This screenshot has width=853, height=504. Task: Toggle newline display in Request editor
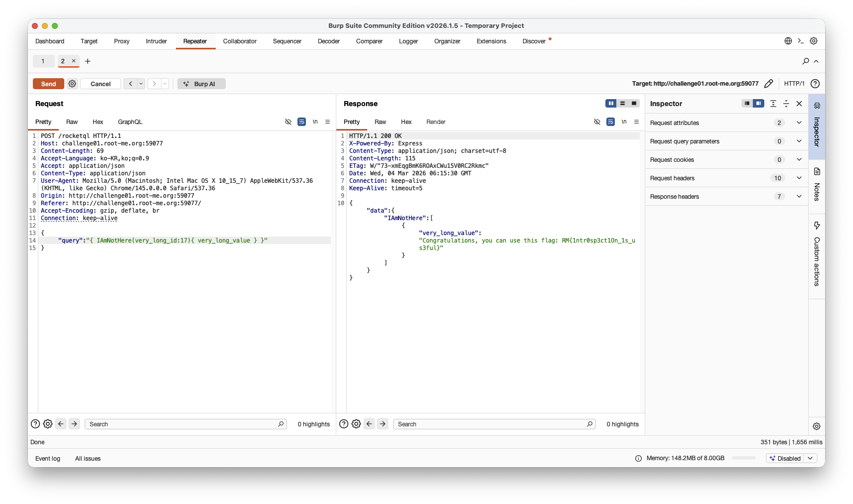[315, 122]
